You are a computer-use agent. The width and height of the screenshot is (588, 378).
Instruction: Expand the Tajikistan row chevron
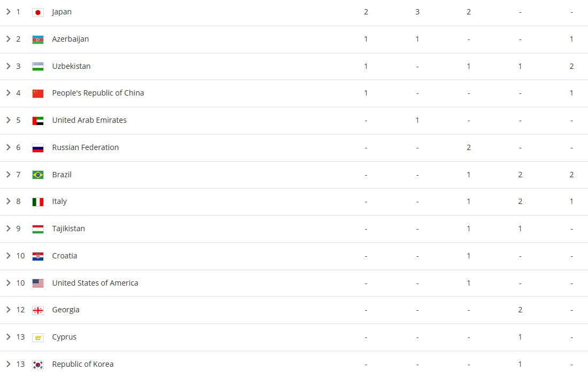click(x=8, y=229)
